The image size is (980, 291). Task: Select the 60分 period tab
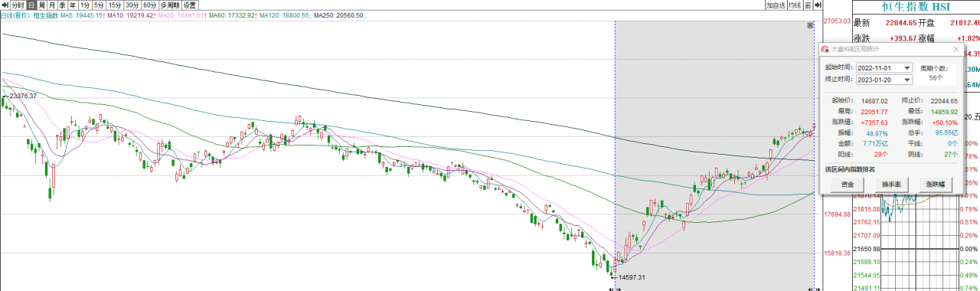point(150,5)
